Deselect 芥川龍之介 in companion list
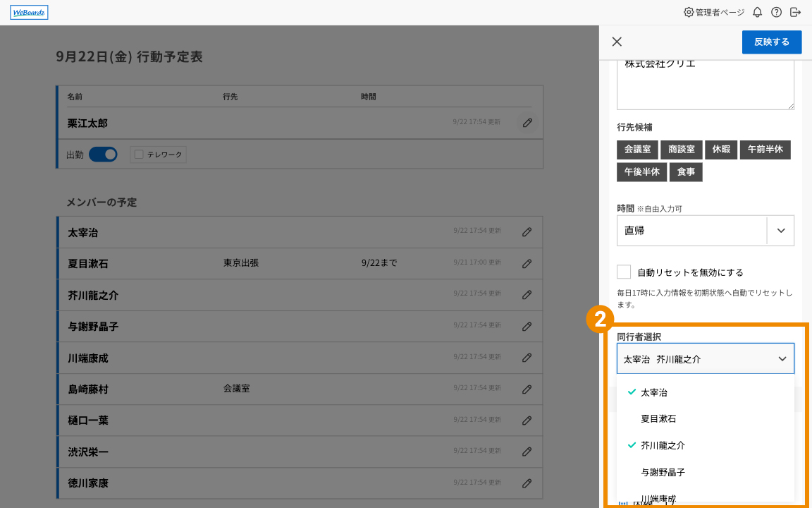 (x=706, y=445)
